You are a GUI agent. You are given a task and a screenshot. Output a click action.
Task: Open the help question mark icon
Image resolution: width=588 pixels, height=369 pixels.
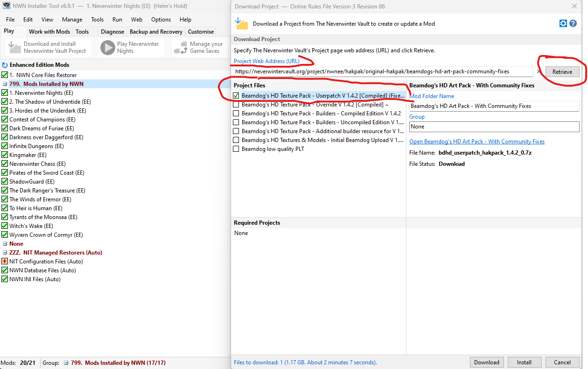pos(573,23)
